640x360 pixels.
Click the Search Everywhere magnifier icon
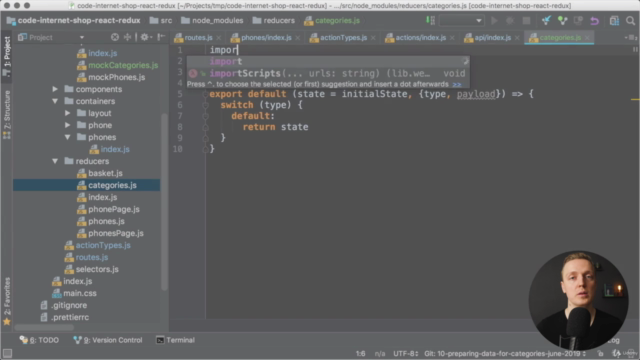click(630, 20)
